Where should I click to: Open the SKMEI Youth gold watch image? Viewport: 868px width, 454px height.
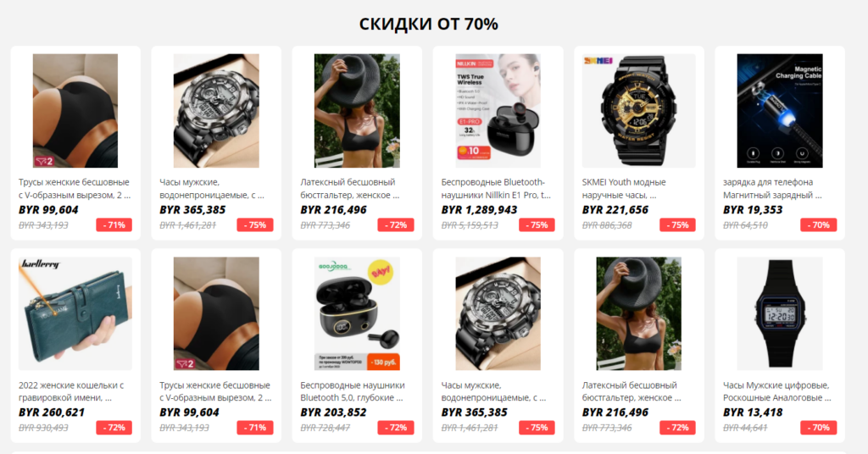639,111
